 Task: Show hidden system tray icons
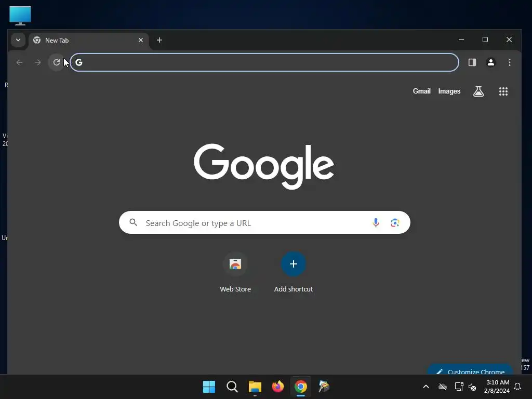tap(426, 387)
